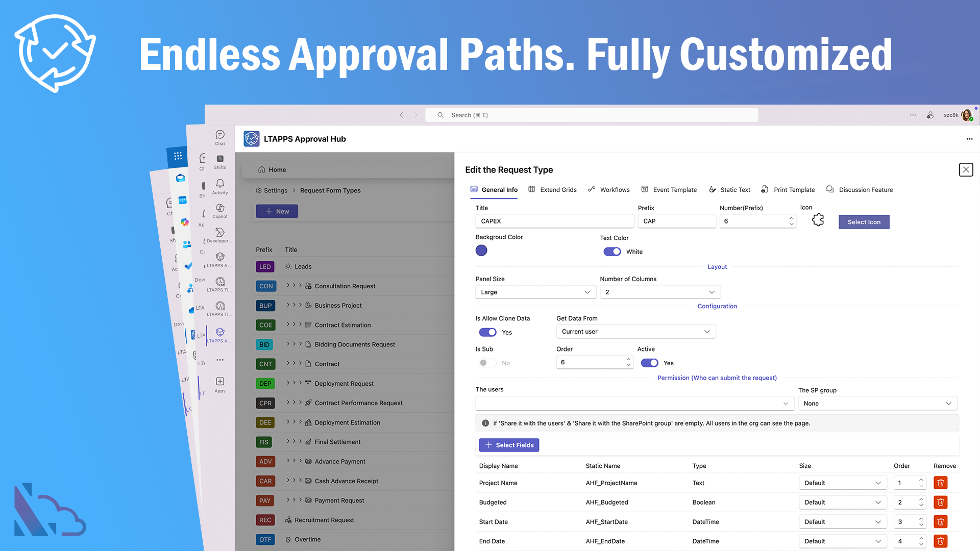Turn off the Active toggle
The height and width of the screenshot is (551, 980).
tap(649, 363)
